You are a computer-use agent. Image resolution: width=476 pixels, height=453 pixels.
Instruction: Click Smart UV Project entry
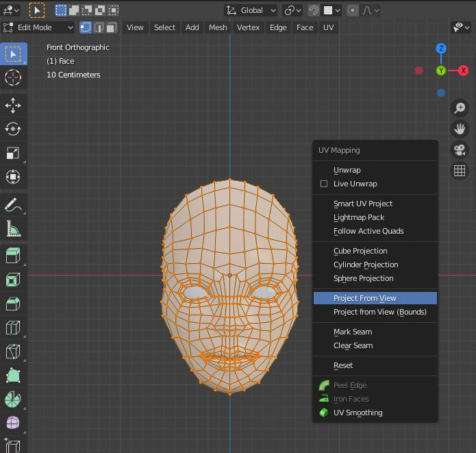(x=363, y=204)
